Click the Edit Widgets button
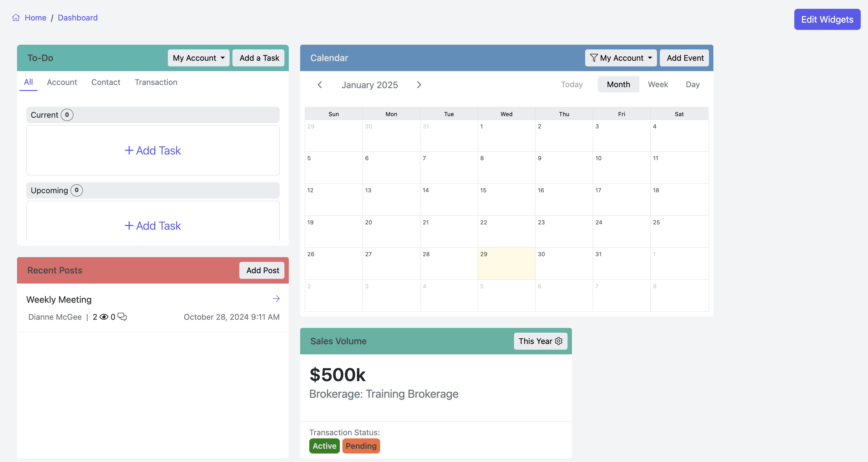Viewport: 868px width, 462px height. click(827, 20)
